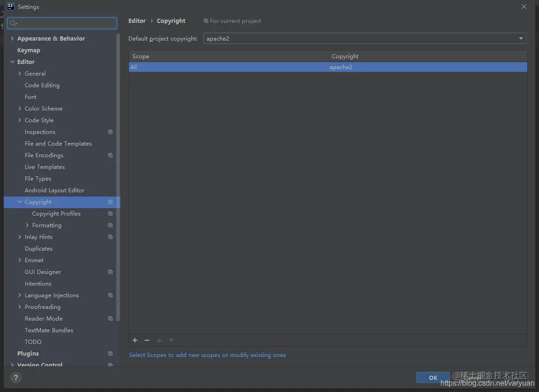Expand the Code Style node
Screen dimensions: 539x392
20,120
